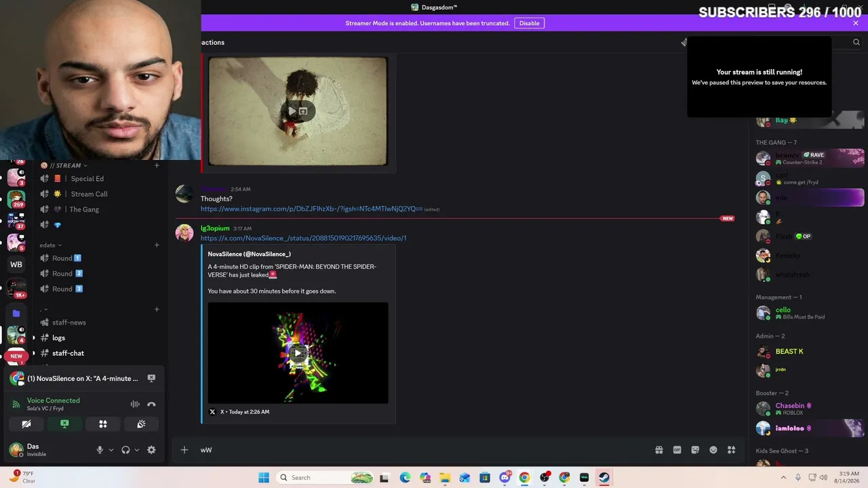This screenshot has width=868, height=488.
Task: Toggle noise suppression waveform icon
Action: (x=135, y=405)
